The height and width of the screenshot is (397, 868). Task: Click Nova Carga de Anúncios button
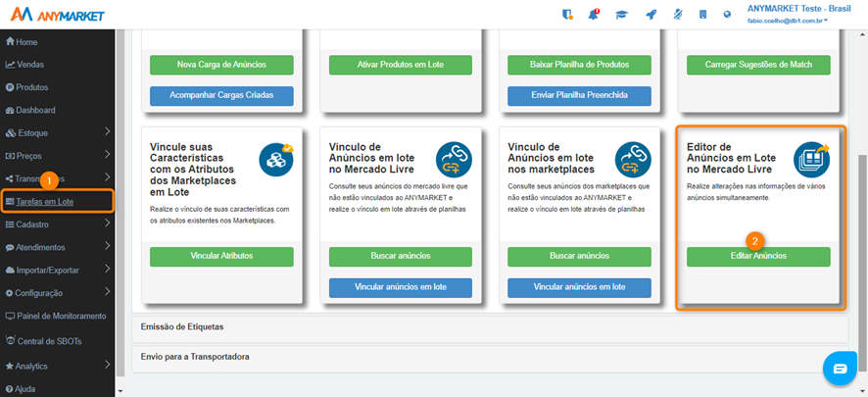pyautogui.click(x=221, y=65)
